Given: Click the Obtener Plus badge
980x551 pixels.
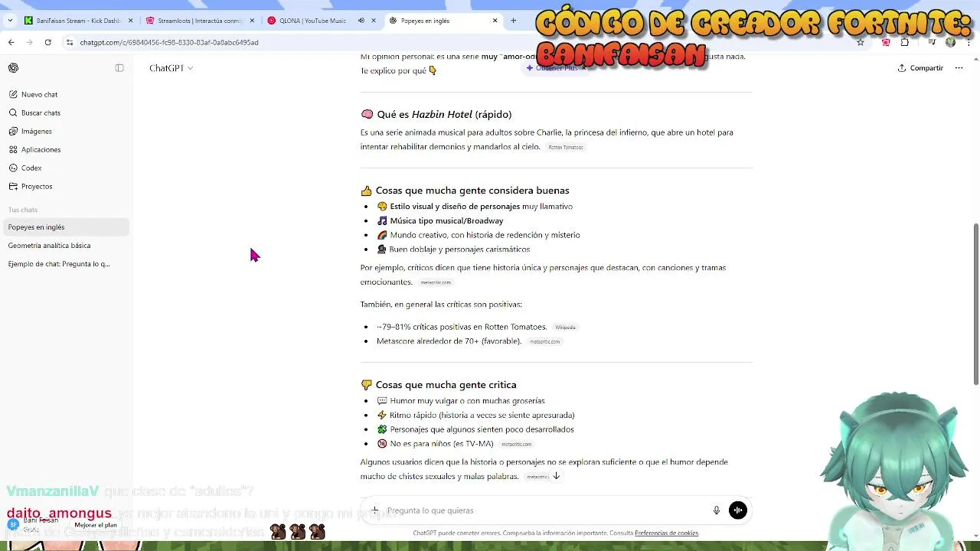Looking at the screenshot, I should (553, 68).
